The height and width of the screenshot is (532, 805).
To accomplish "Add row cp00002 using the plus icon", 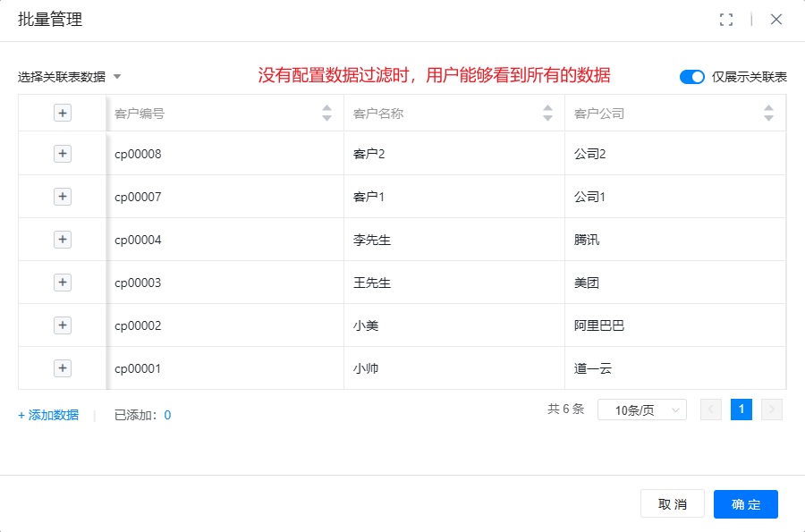I will 63,325.
